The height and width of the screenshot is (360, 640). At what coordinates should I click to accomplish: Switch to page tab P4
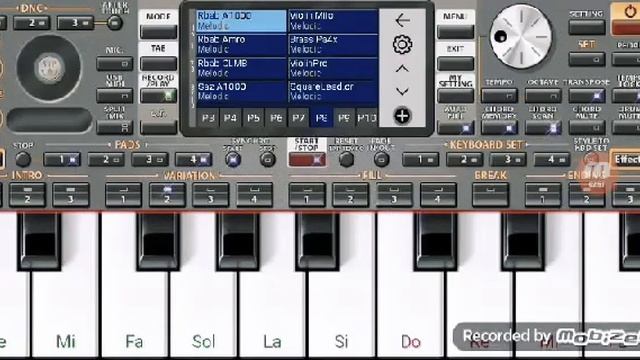(231, 118)
